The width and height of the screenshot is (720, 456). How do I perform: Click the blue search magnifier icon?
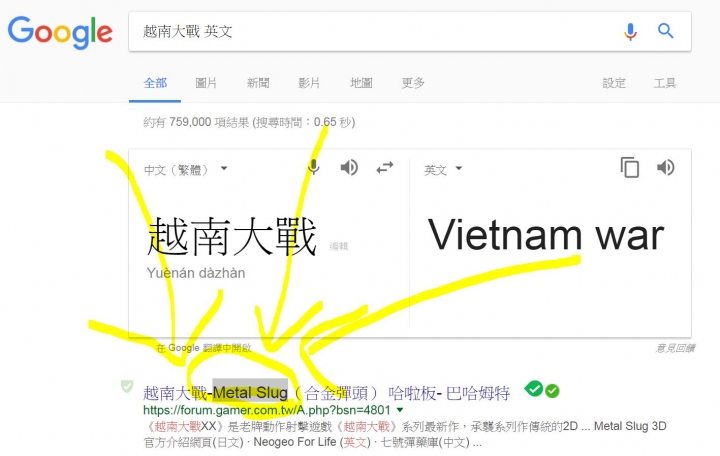[x=665, y=31]
